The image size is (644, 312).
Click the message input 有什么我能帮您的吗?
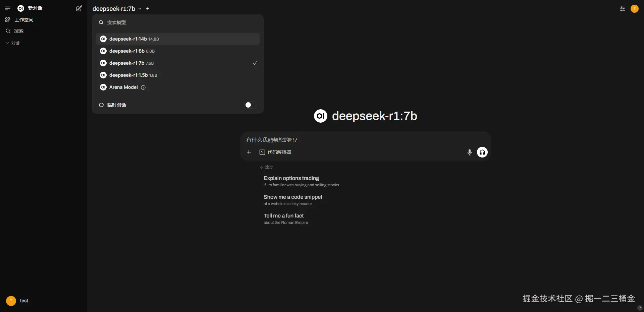point(366,140)
